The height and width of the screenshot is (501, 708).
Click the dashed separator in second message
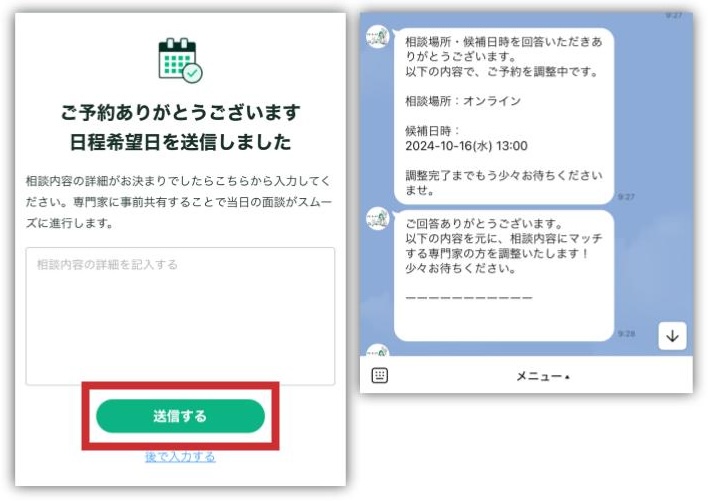pos(469,297)
